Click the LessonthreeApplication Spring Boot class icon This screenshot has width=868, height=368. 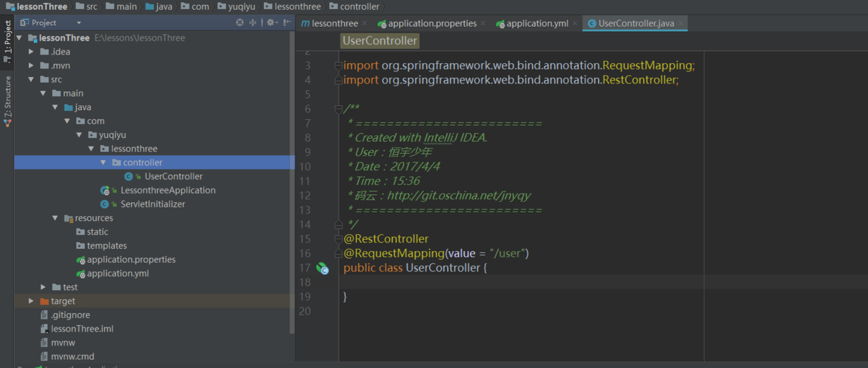coord(105,191)
